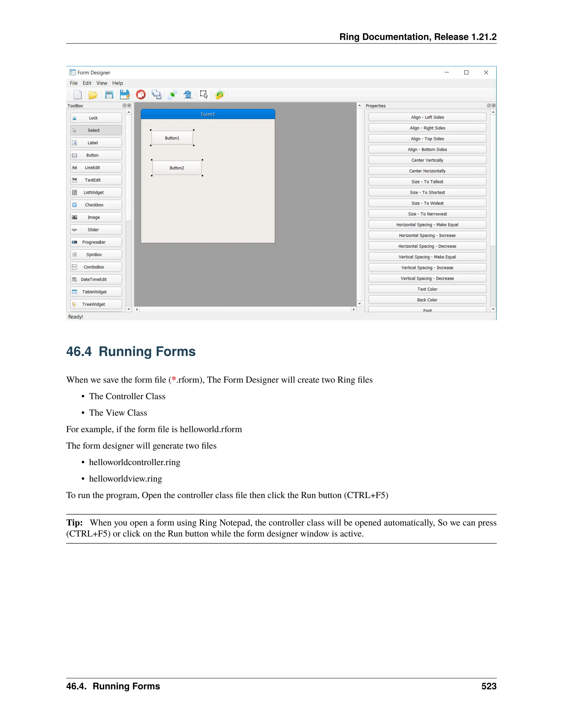Screen dimensions: 563x728
Task: Click the Open folder toolbar icon
Action: [93, 95]
